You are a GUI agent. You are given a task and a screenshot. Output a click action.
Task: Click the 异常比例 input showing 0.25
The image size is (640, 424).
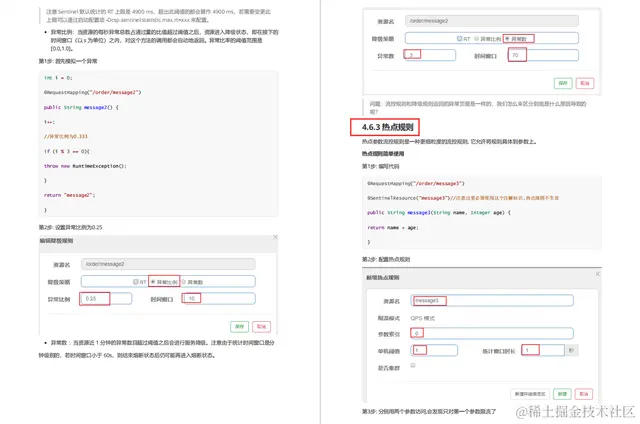(x=106, y=299)
